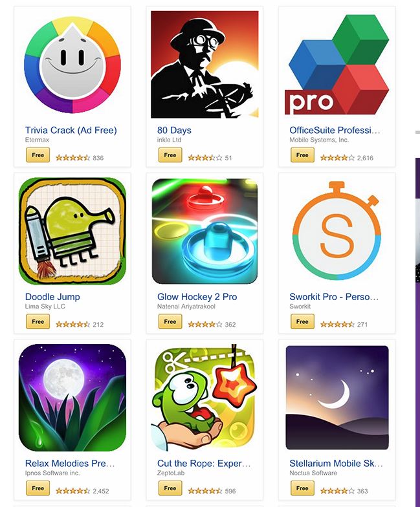Open the Relax Melodies moon icon
Screen dimensions: 420x507
point(72,397)
